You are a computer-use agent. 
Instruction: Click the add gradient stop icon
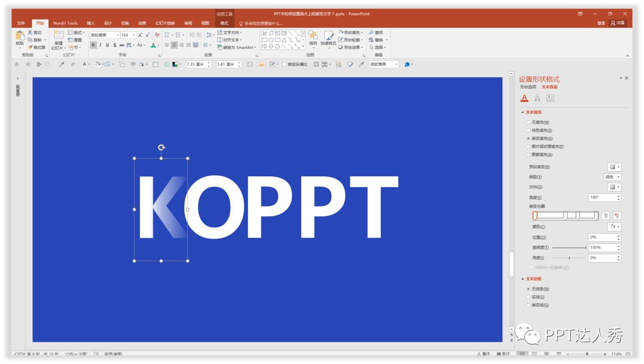click(x=606, y=216)
